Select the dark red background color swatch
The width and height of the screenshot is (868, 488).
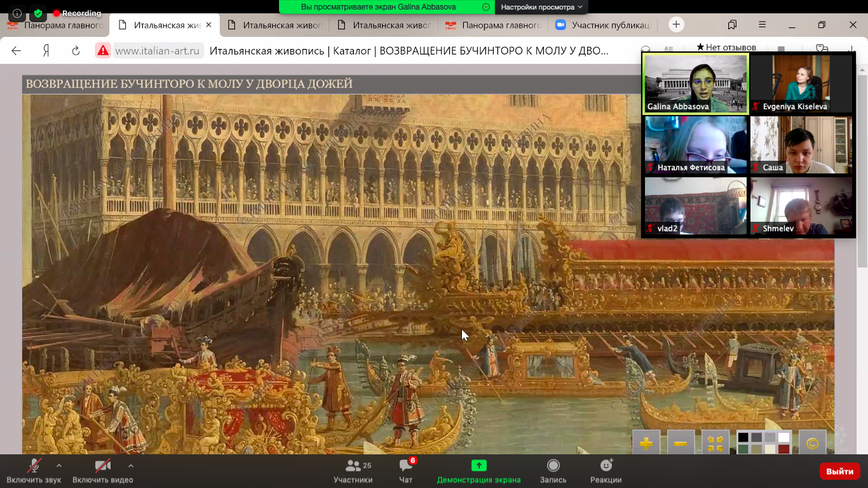(783, 449)
